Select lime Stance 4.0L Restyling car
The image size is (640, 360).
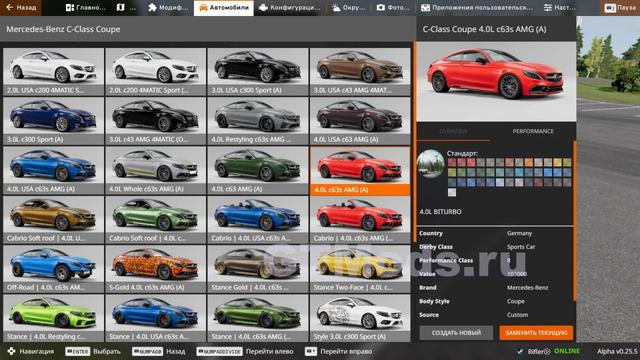point(53,318)
